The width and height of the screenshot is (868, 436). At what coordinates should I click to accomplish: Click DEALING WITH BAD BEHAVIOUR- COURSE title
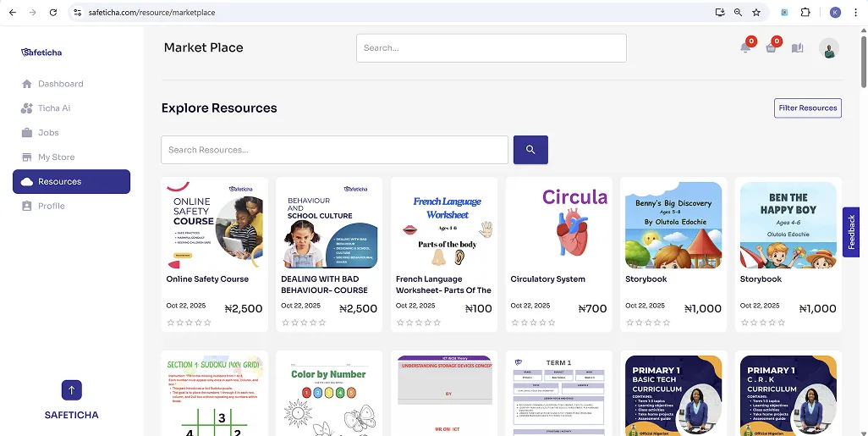(324, 284)
